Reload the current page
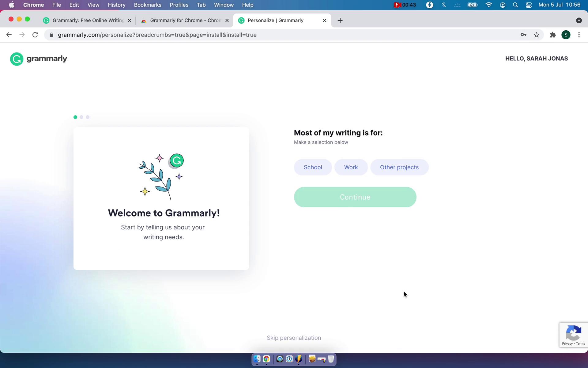The image size is (588, 368). [35, 35]
